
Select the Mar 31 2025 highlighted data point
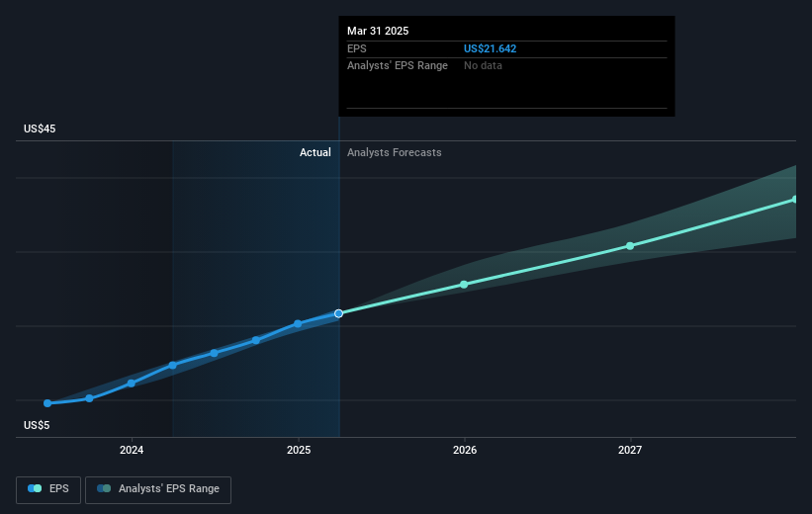point(338,313)
